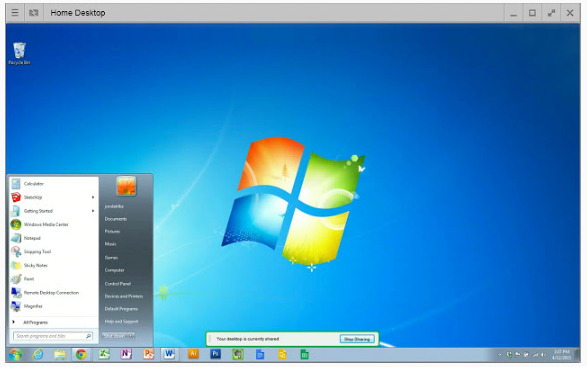
Task: Expand the Getting Started submenu arrow
Action: point(93,211)
